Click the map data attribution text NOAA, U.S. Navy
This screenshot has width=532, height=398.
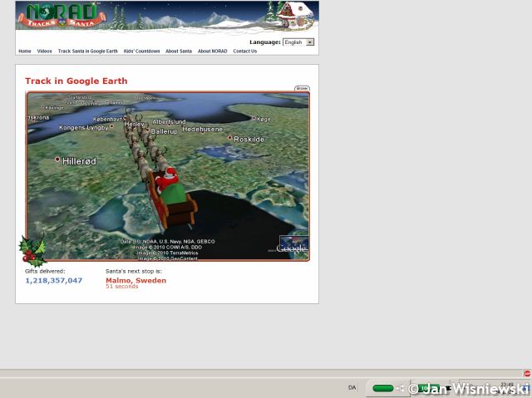point(168,242)
